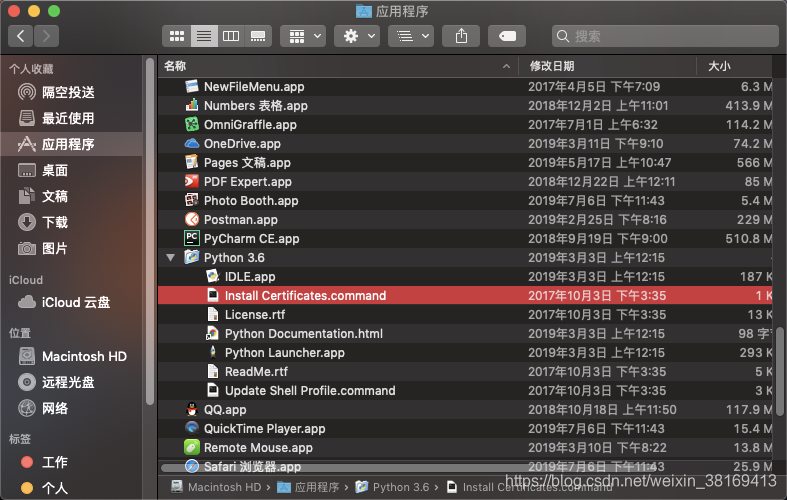
Task: Click the Remote Mouse.app icon
Action: (x=192, y=447)
